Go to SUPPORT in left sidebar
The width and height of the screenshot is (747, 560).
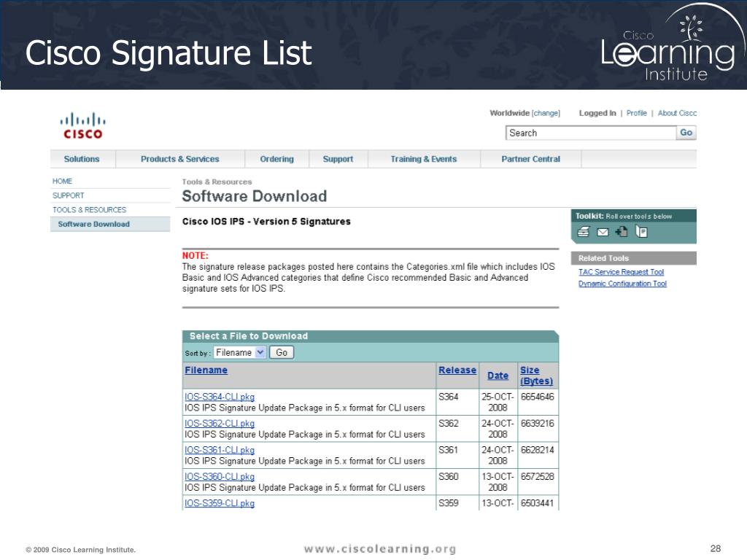click(x=68, y=195)
